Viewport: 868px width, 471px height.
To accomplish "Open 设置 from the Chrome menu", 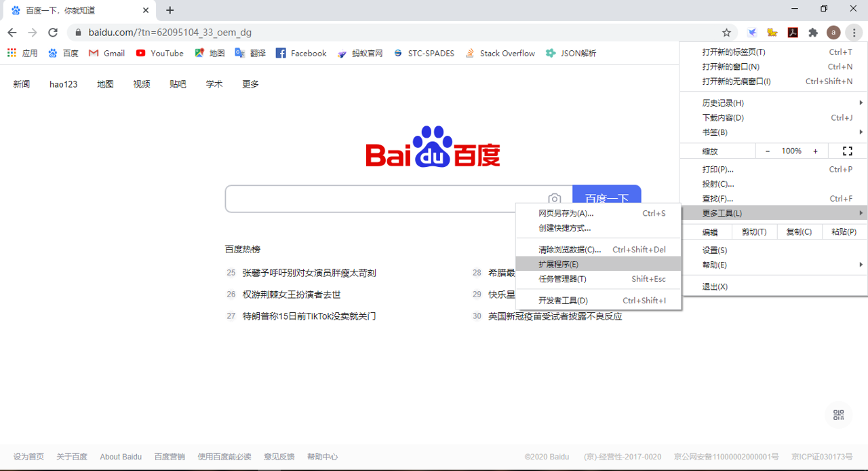I will 774,250.
